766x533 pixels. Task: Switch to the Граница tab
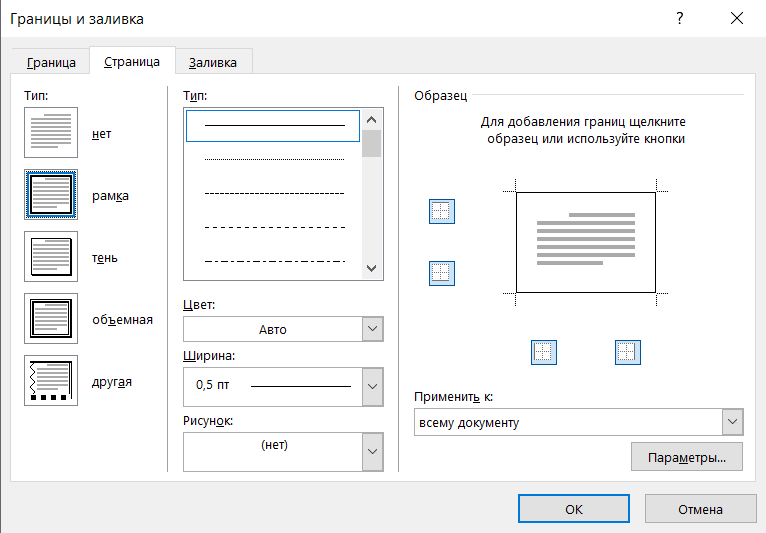(x=51, y=63)
